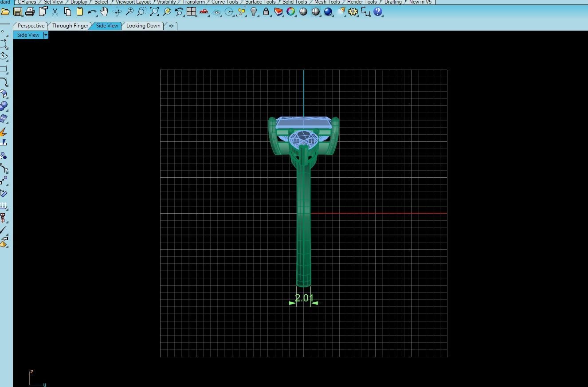
Task: Switch to the Looking Down viewport tab
Action: tap(143, 26)
